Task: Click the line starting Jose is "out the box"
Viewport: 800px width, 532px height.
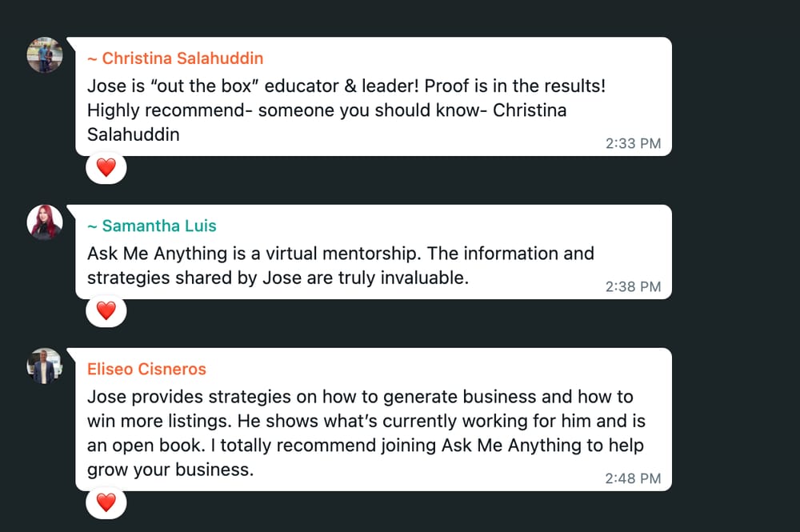Action: [346, 86]
